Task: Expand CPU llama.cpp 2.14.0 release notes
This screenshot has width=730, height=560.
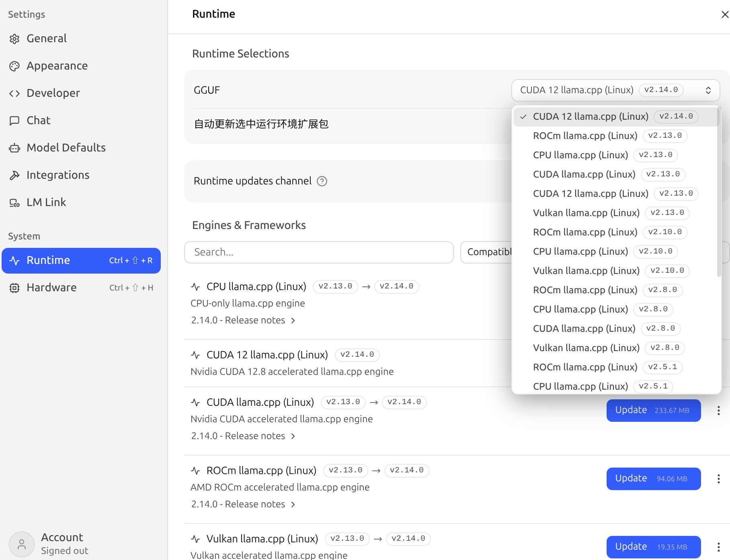Action: (243, 320)
